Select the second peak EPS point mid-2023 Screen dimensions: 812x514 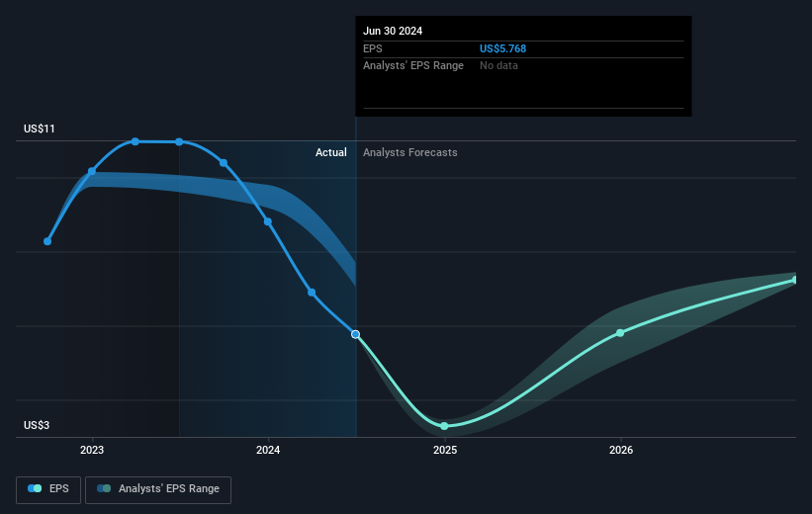point(179,141)
